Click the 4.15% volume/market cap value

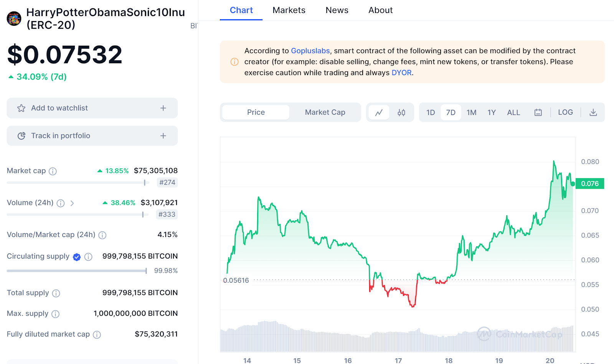point(168,234)
